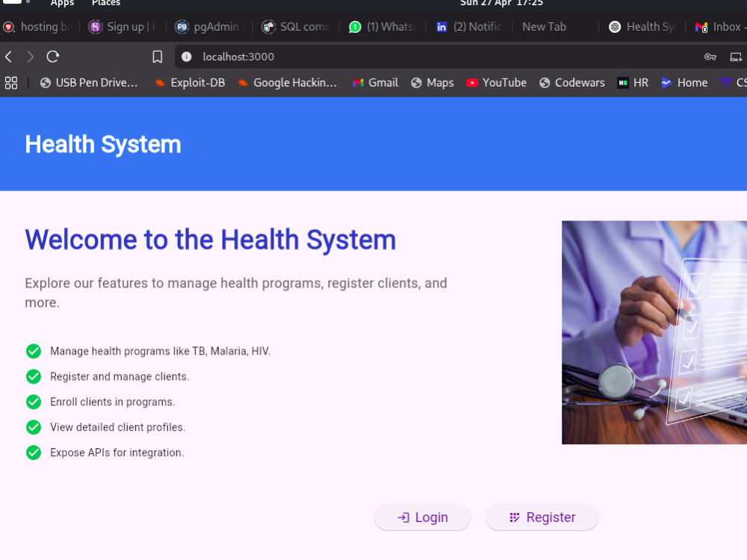Switch to the SQL comm tab
The image size is (747, 560).
click(x=297, y=27)
